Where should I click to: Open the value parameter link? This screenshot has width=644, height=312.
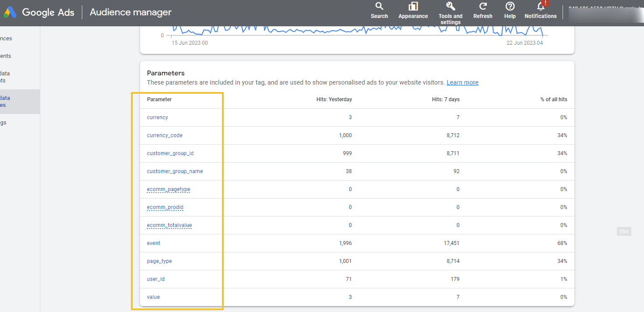tap(153, 297)
